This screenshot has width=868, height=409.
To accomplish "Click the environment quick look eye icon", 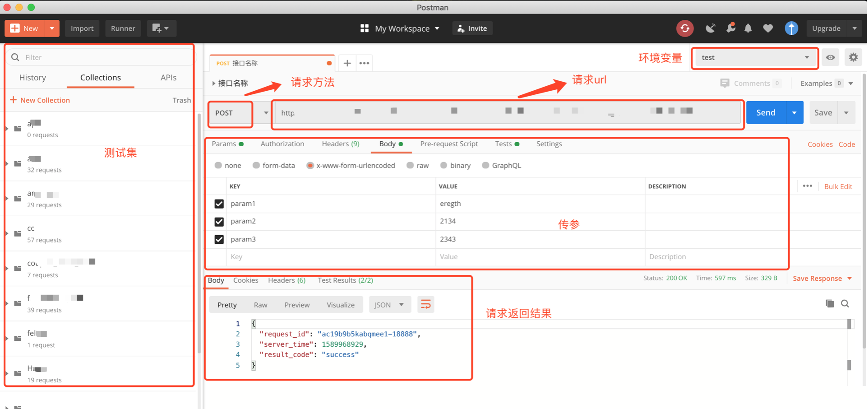I will [831, 57].
